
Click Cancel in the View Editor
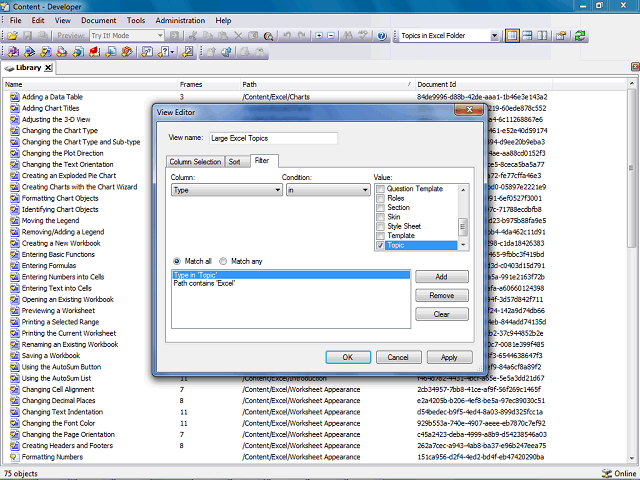tap(398, 357)
